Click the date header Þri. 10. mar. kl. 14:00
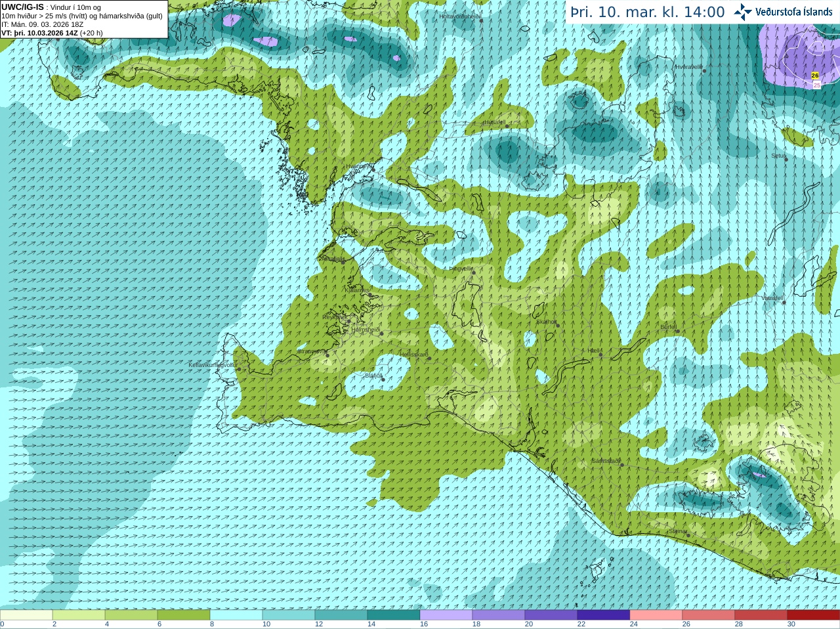 tap(647, 12)
